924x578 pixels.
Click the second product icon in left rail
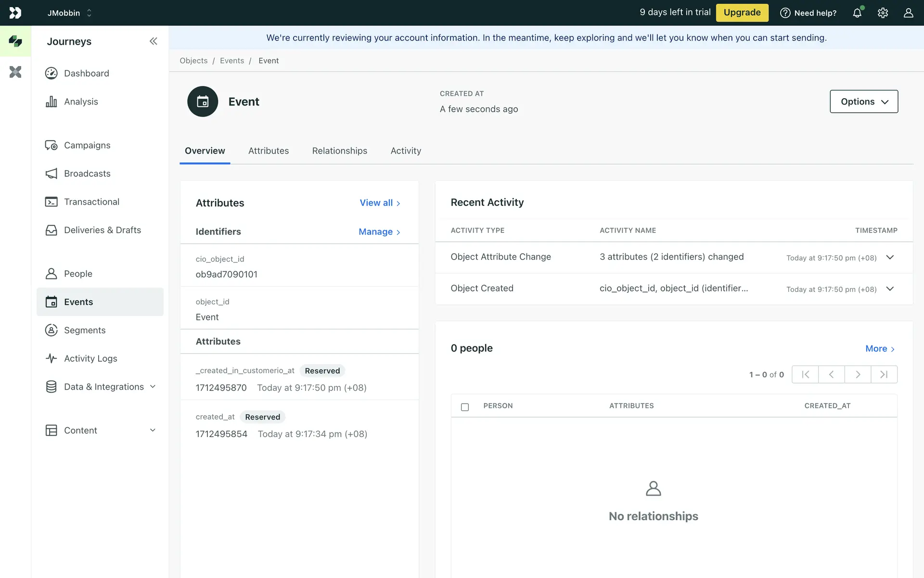(x=15, y=72)
